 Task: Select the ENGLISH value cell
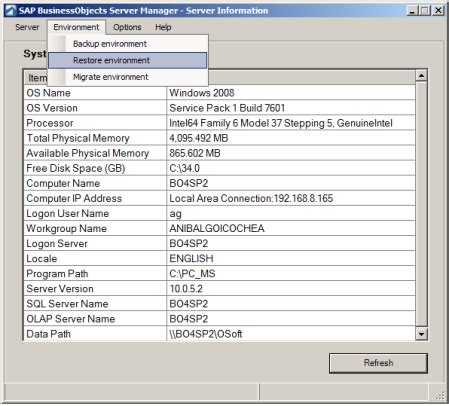(291, 258)
